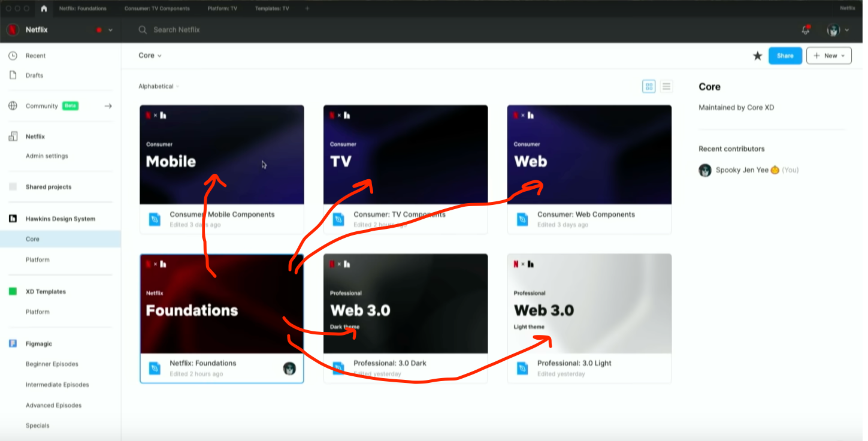
Task: Open the Netflix Foundations thumbnail
Action: [222, 304]
